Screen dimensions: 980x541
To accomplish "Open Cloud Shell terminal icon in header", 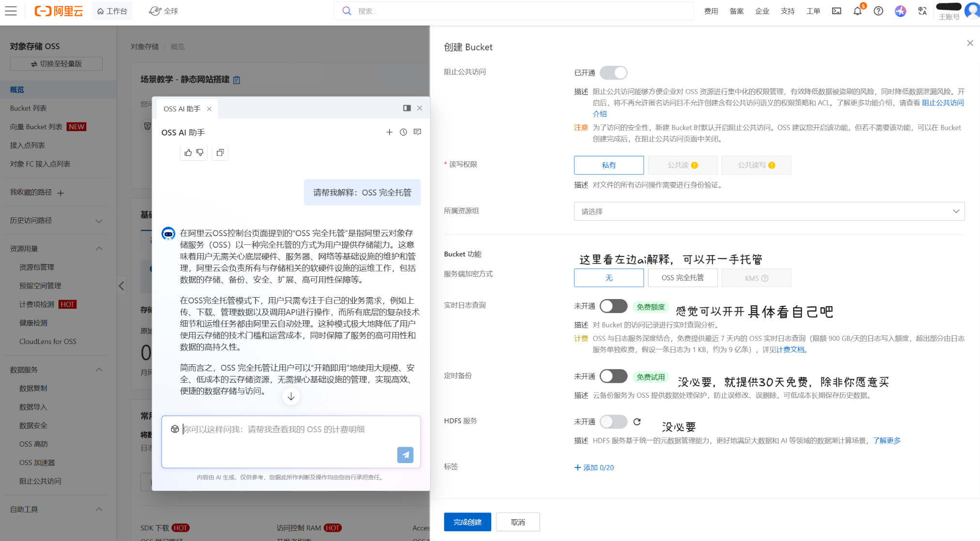I will click(x=836, y=11).
